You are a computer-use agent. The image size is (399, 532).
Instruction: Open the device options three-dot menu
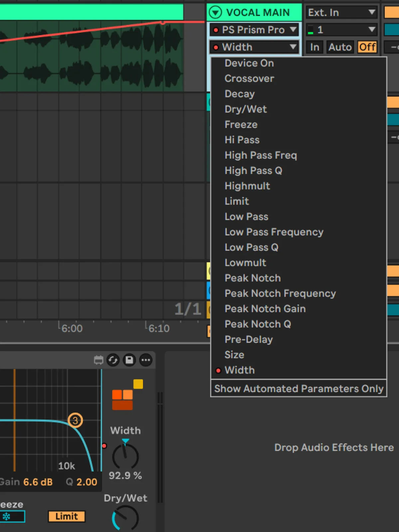pyautogui.click(x=146, y=360)
